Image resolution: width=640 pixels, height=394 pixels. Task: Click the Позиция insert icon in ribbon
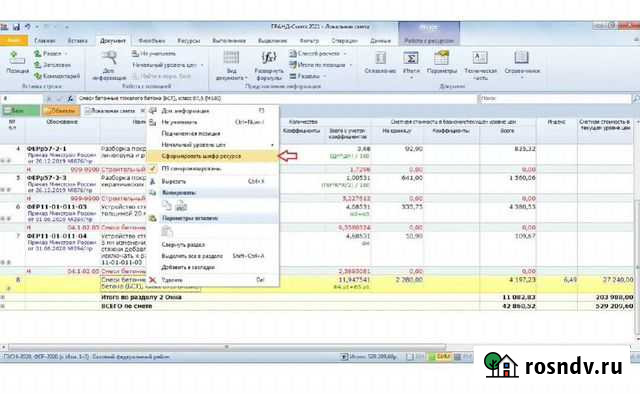point(17,58)
